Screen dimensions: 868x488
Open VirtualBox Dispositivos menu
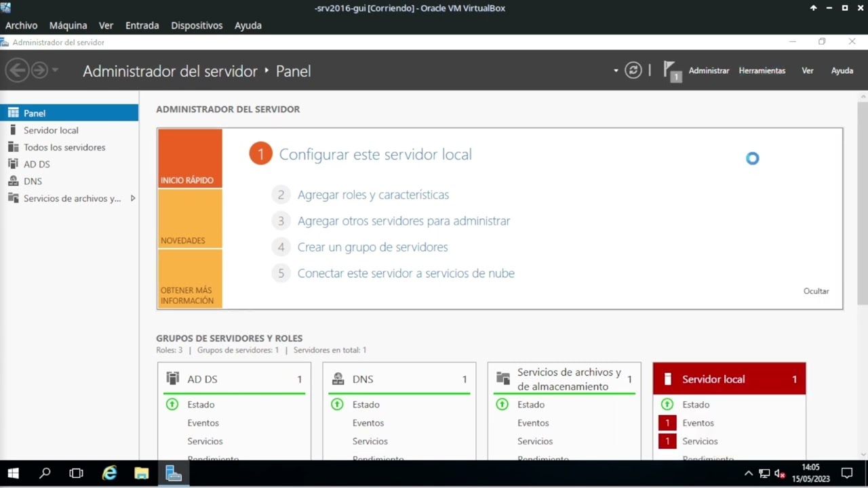pyautogui.click(x=197, y=25)
